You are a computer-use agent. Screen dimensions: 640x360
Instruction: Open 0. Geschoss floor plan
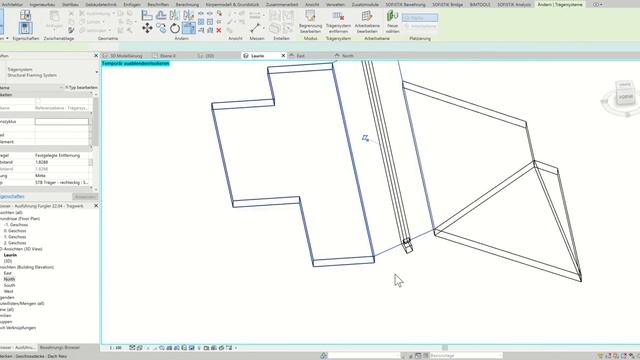point(15,231)
